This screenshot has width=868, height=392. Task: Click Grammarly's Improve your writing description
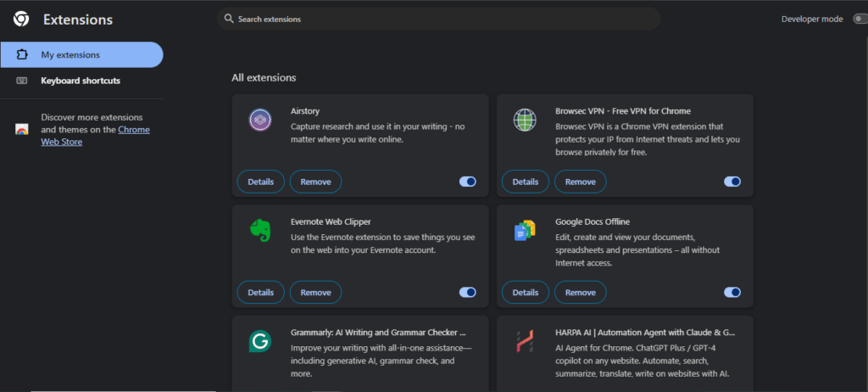pos(381,361)
